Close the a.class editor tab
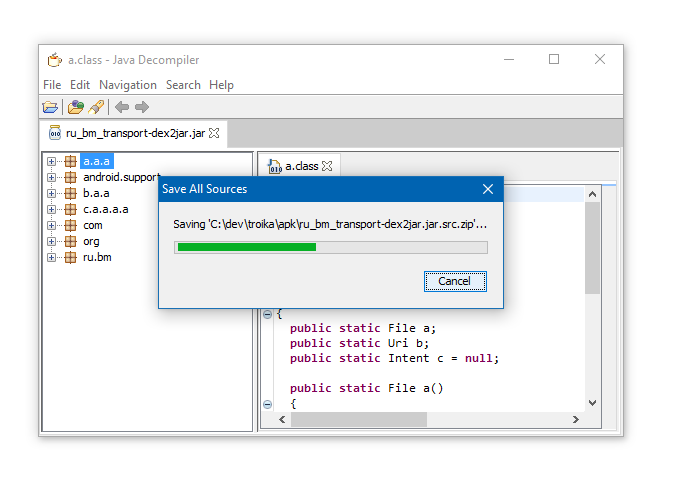 327,166
